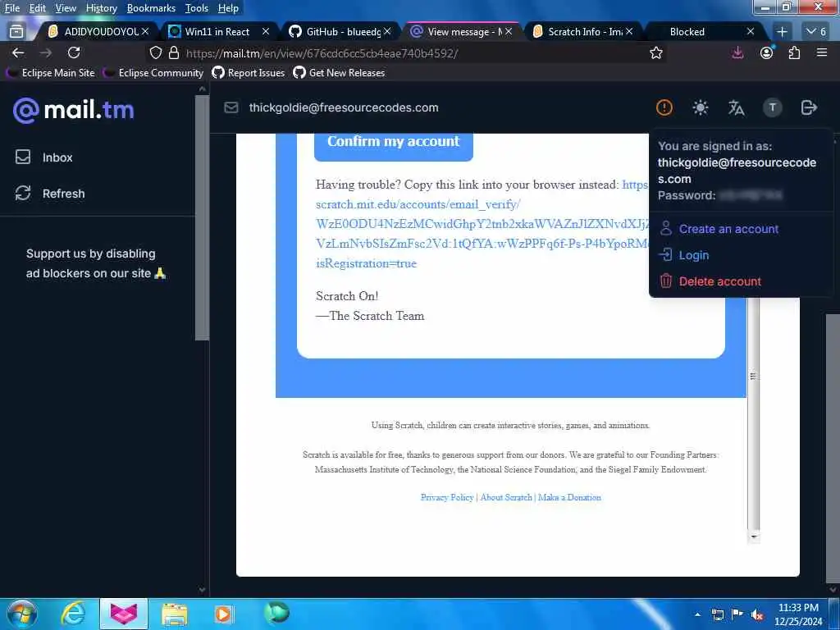Choose Delete account from menu
The width and height of the screenshot is (840, 630).
[x=710, y=281]
